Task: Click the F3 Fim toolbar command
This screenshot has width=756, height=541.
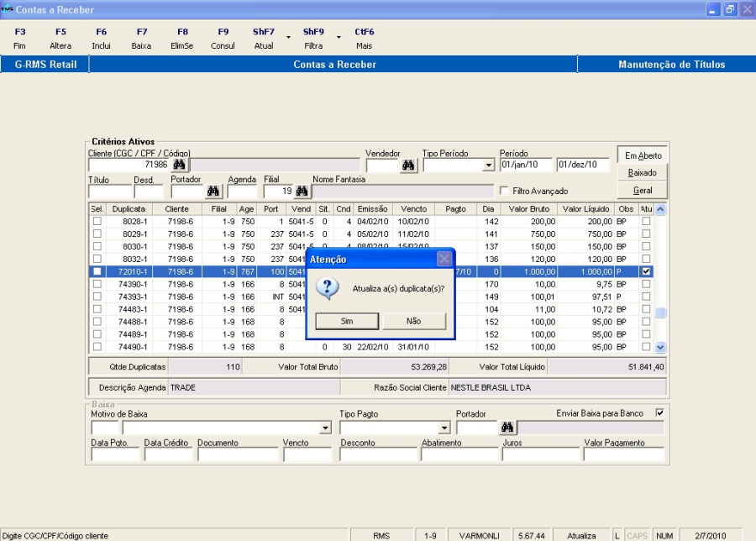Action: point(20,39)
